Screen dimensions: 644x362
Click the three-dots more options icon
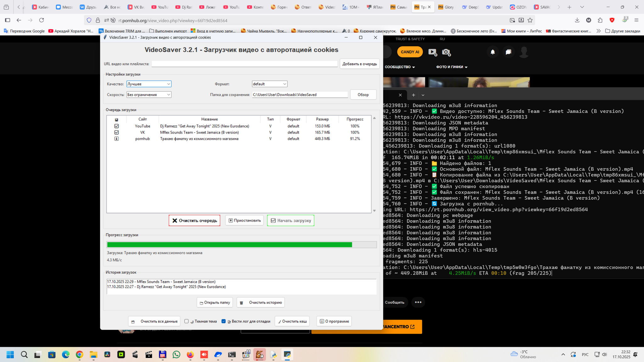(418, 302)
